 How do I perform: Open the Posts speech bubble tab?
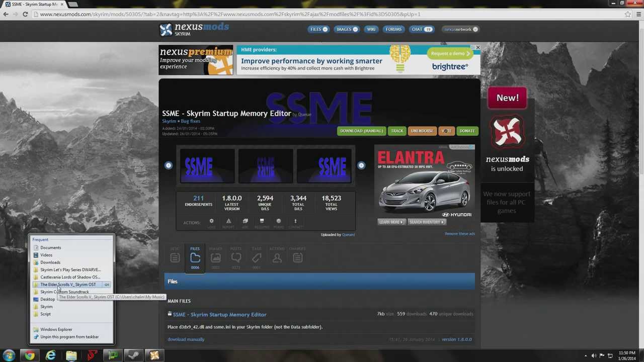point(236,258)
